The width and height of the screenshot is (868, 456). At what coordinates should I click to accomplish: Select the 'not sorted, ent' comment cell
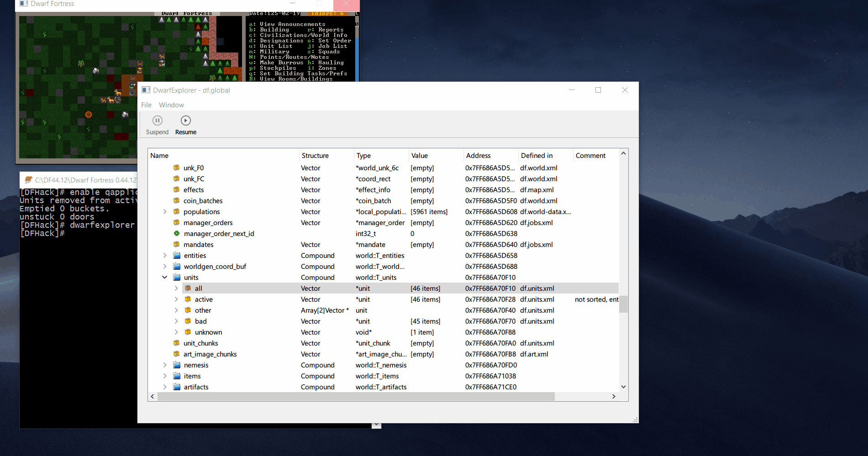point(597,299)
